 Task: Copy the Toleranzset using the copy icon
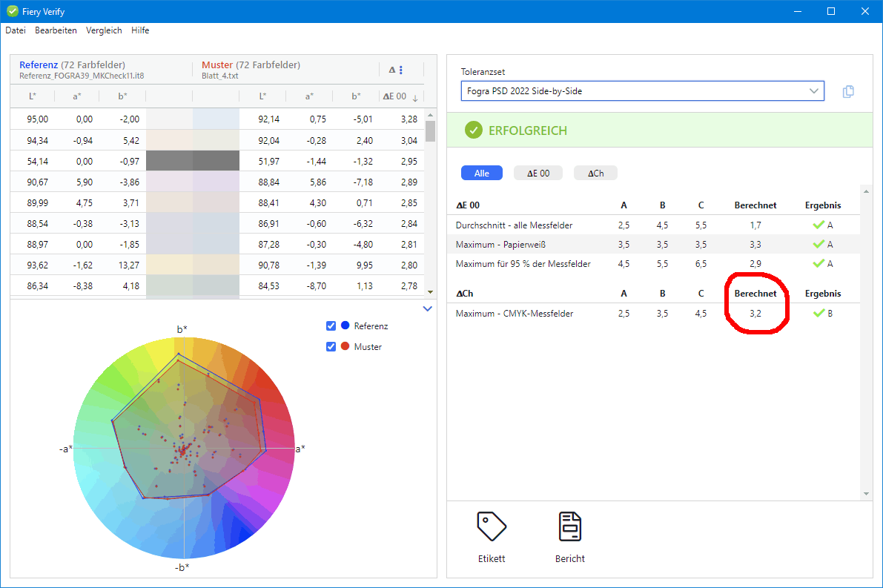(848, 90)
